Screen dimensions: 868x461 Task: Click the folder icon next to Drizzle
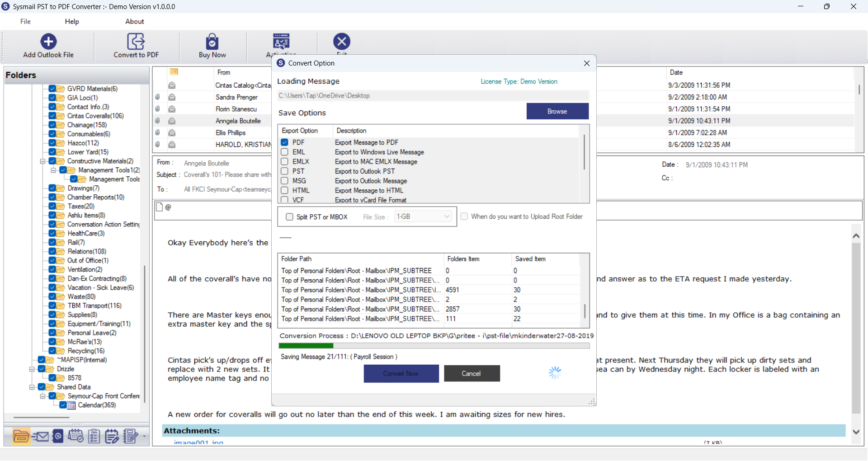tap(51, 369)
